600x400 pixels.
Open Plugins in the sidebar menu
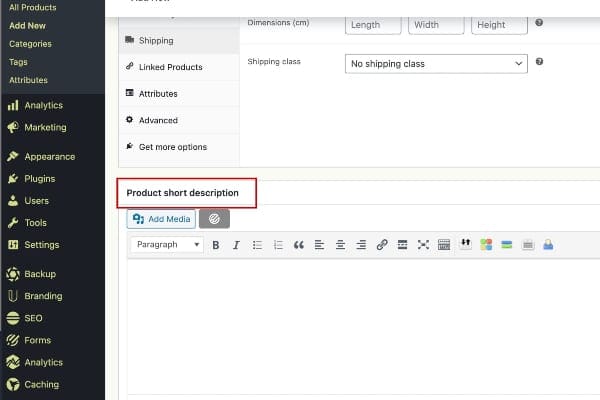pos(39,179)
